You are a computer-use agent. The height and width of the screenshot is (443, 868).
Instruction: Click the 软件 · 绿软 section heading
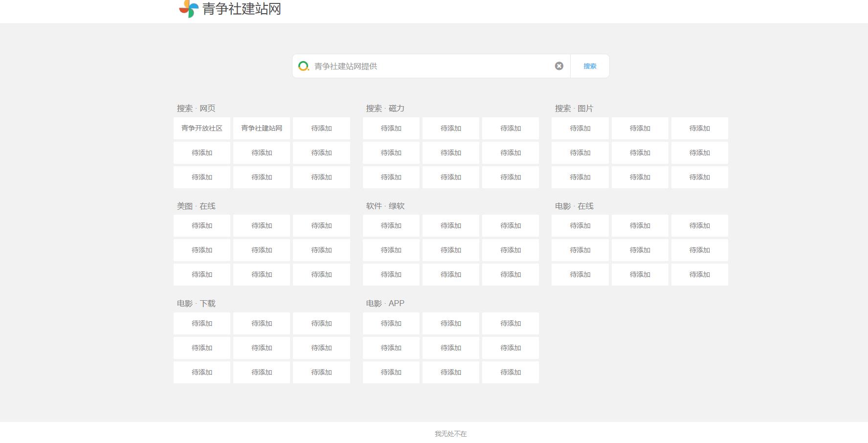[385, 206]
